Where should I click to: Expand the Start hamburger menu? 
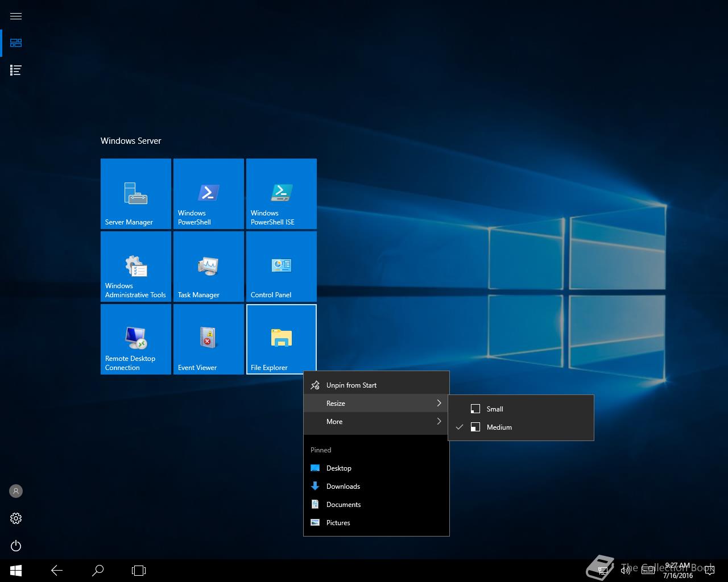(x=16, y=16)
